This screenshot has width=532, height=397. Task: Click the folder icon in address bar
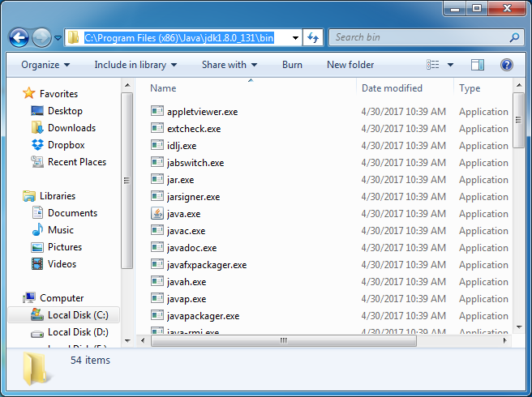(73, 37)
